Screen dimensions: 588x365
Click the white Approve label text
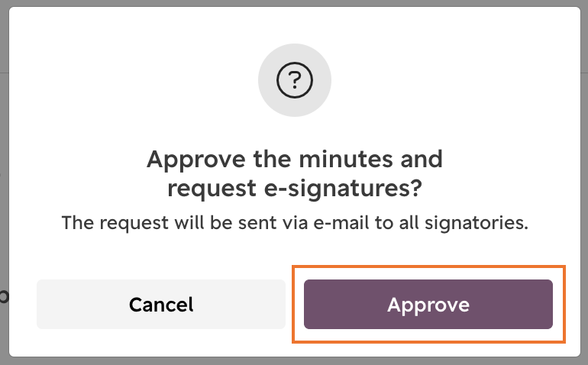[x=428, y=305]
